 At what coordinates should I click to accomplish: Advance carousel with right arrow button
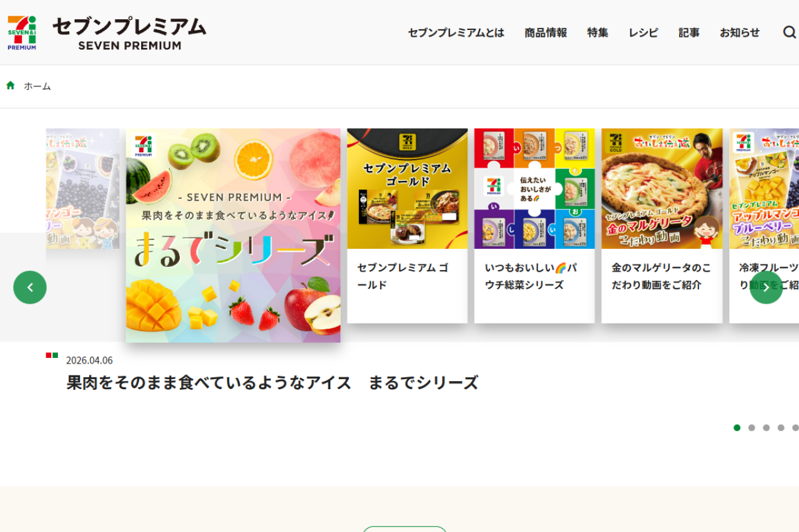766,288
